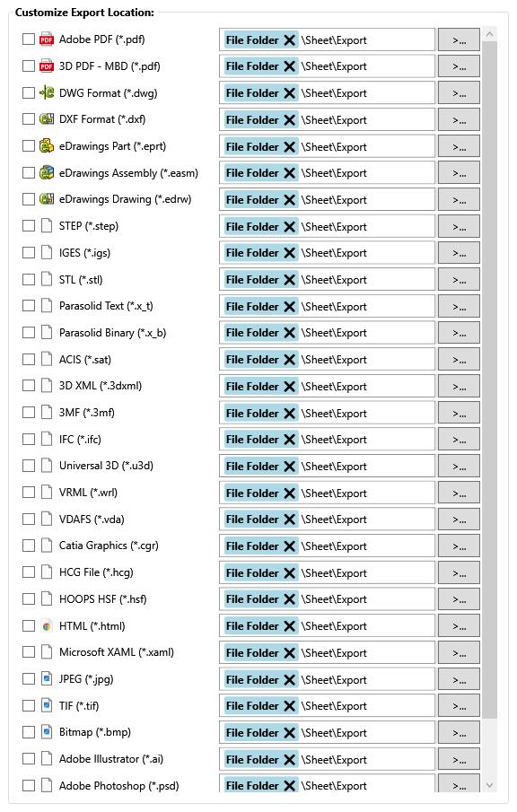This screenshot has width=517, height=812.
Task: Tick the DXF Format (*.dxf) checkbox
Action: click(x=29, y=119)
